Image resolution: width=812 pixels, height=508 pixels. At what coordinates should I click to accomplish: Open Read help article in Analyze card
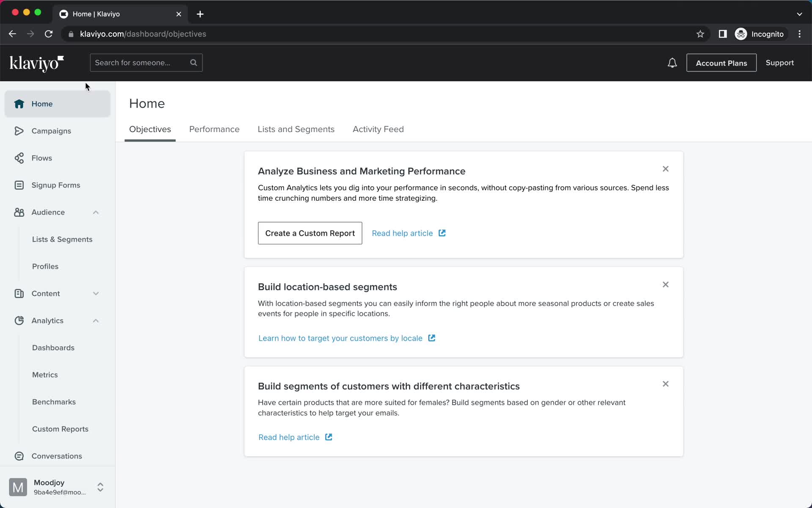point(402,233)
